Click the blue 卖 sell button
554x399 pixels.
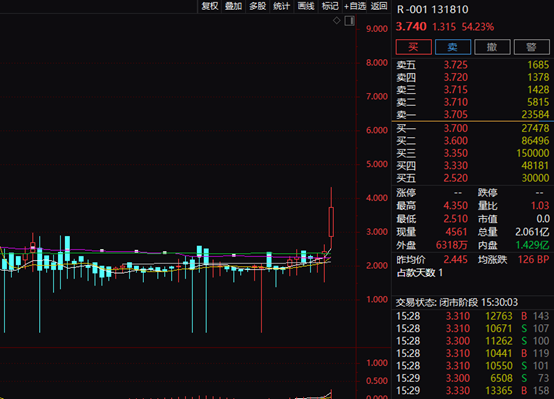click(453, 47)
